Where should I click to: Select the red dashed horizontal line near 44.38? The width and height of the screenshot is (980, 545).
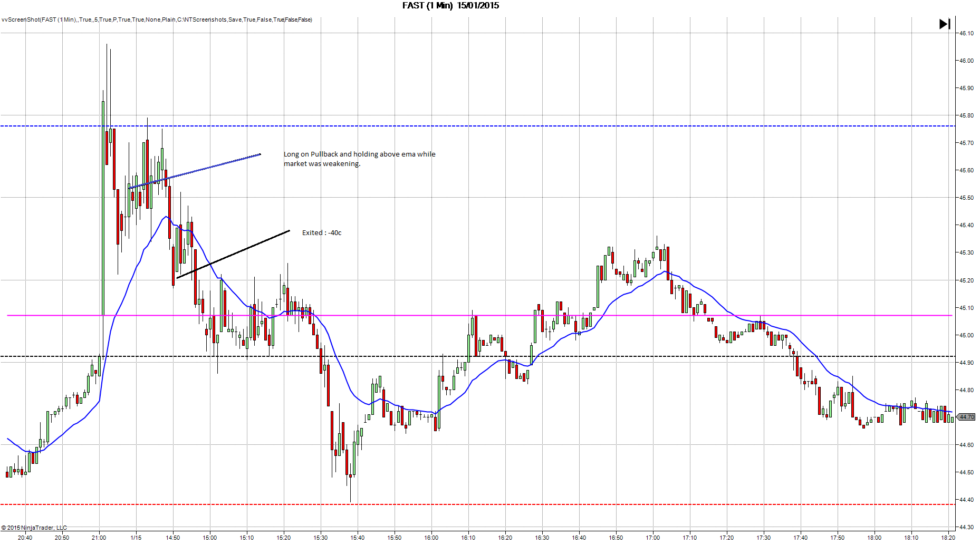[x=477, y=504]
